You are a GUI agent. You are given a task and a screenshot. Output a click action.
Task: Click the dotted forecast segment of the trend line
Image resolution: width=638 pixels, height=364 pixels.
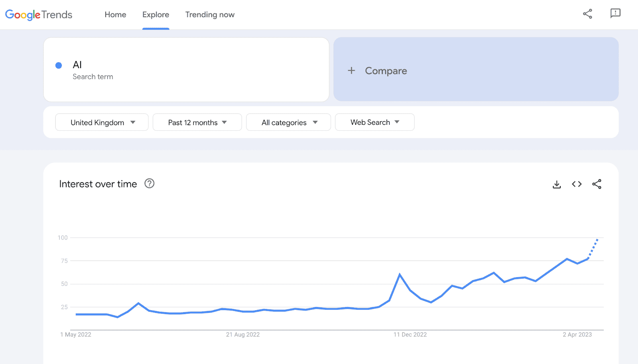click(x=593, y=249)
